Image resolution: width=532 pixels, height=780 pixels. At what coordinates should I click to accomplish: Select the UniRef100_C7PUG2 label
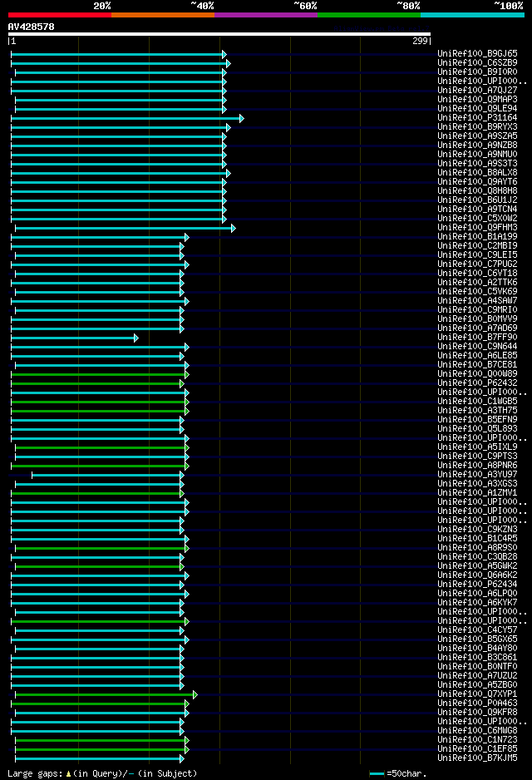pos(477,264)
